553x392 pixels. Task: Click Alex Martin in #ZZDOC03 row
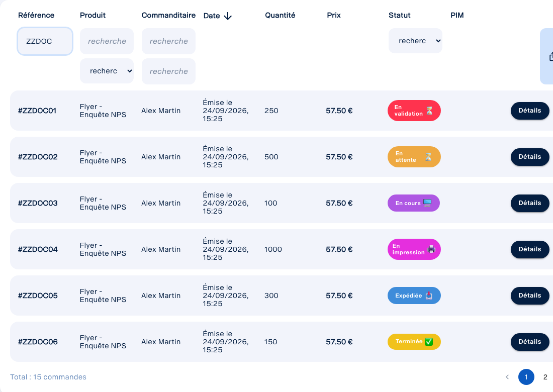click(161, 203)
